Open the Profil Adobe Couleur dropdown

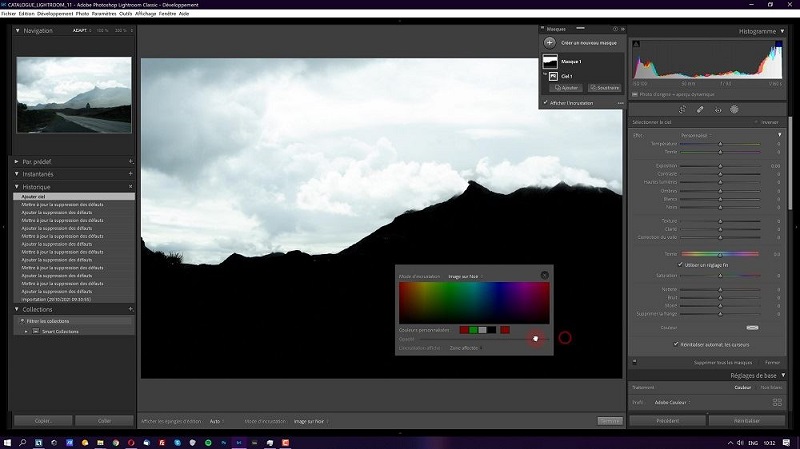tap(672, 403)
